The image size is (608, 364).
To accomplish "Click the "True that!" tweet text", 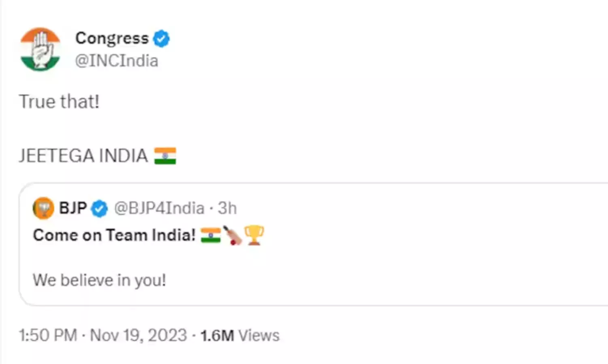I will tap(59, 101).
